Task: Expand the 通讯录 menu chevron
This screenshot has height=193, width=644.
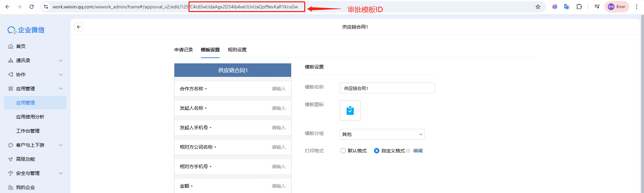Action: (61, 60)
